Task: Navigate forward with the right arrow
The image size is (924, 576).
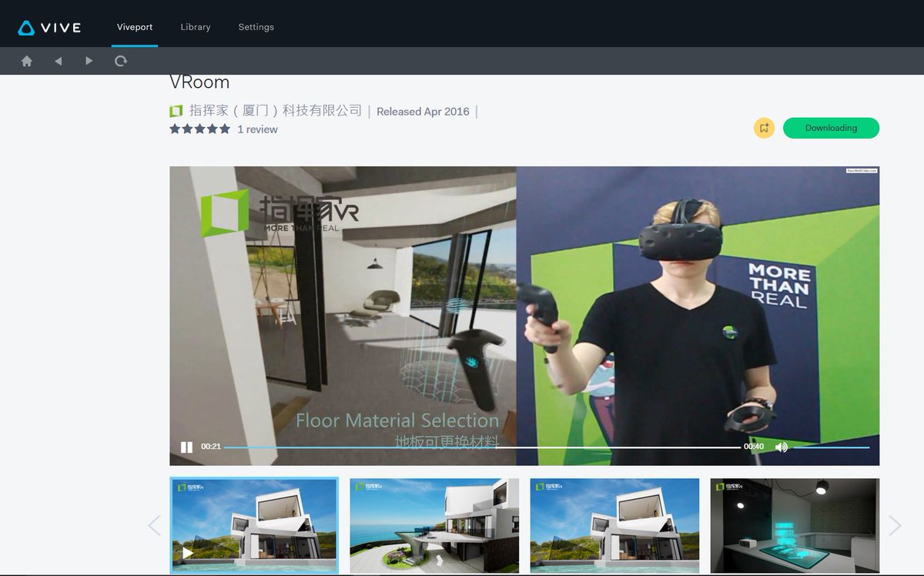Action: pyautogui.click(x=89, y=61)
